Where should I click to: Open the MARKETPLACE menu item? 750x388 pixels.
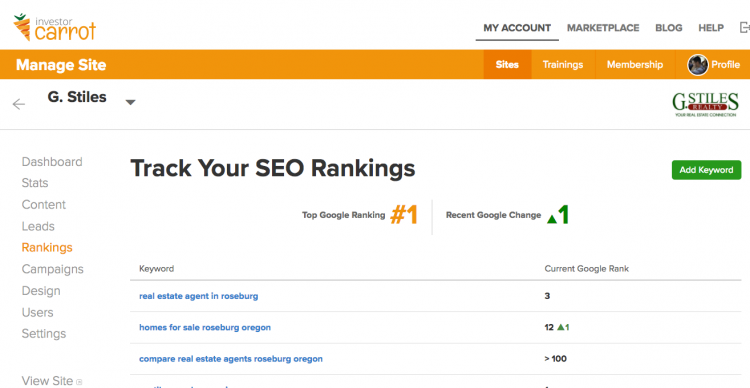coord(603,28)
